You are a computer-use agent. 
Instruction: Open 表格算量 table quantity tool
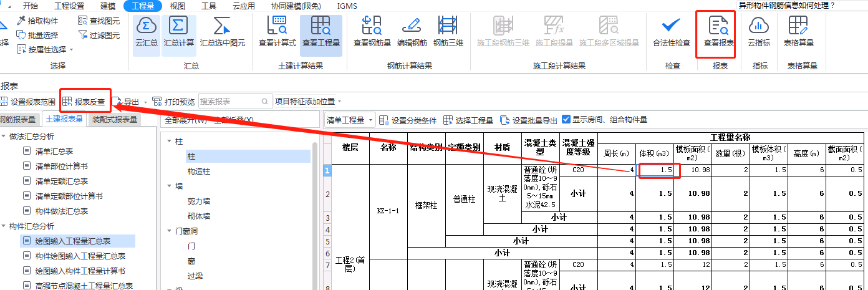point(798,32)
